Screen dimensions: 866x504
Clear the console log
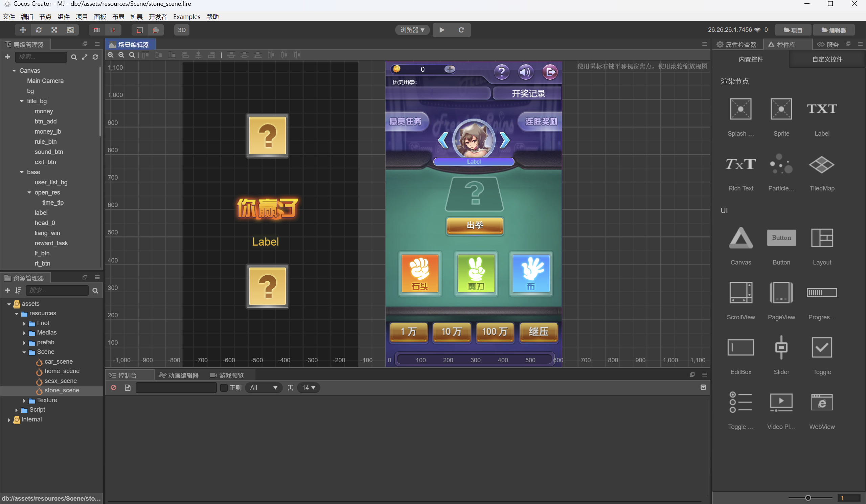click(113, 388)
